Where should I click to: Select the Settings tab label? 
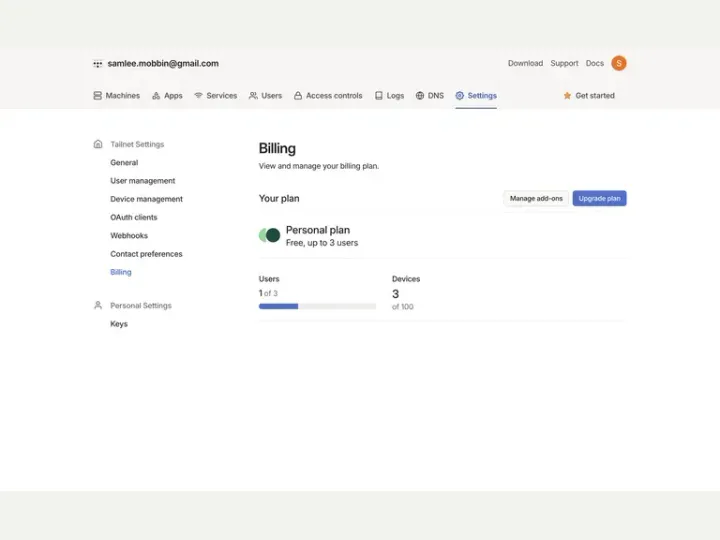click(482, 96)
